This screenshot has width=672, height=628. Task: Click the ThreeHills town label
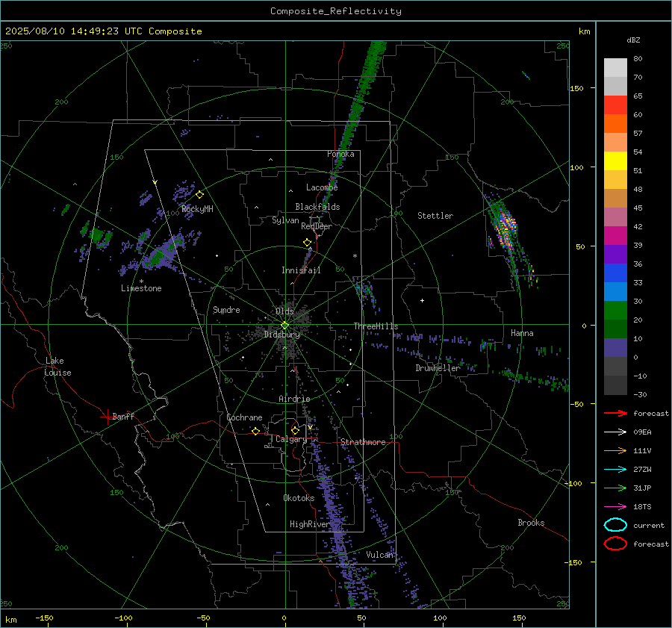(376, 326)
